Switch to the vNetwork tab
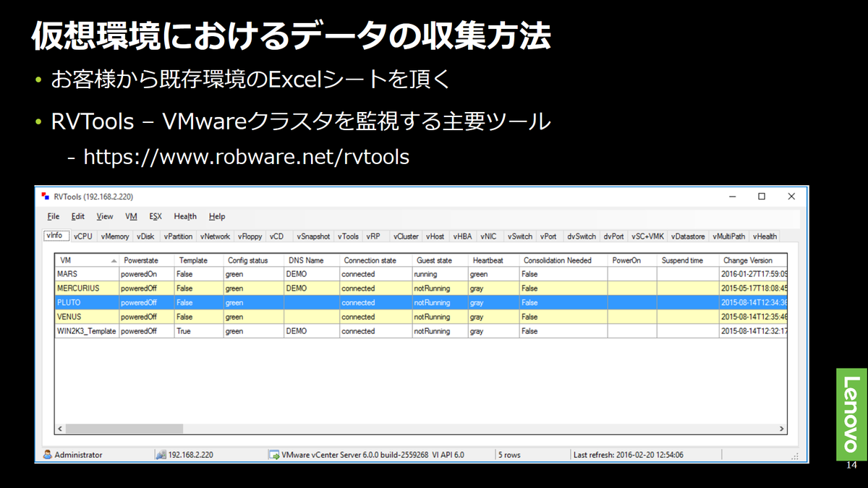Screen dimensions: 868x488 pos(215,236)
